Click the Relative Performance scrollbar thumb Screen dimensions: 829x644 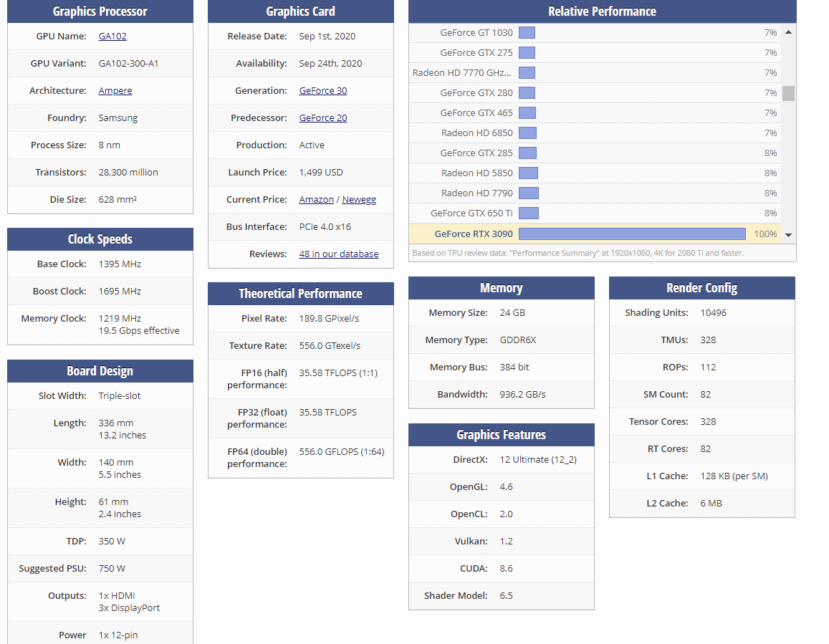pos(788,93)
